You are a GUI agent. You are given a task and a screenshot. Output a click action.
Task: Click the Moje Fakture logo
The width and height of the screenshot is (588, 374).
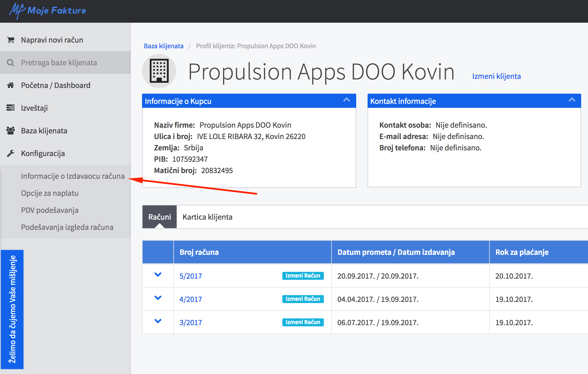(47, 11)
